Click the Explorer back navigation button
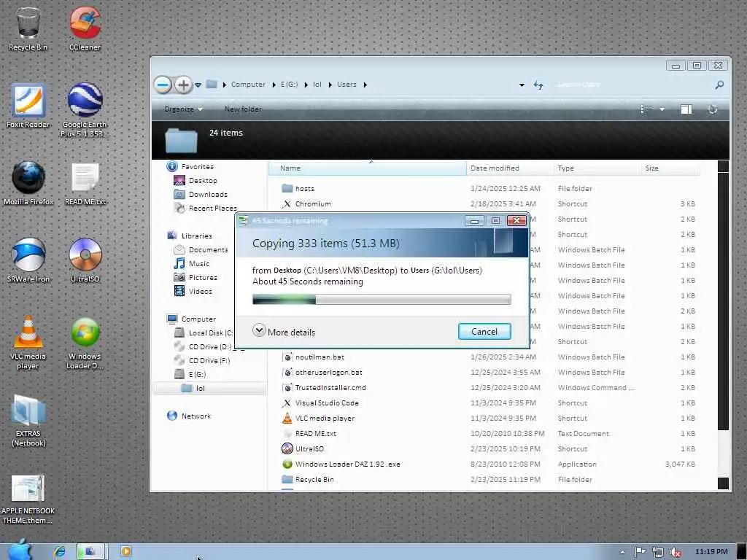 coord(163,85)
